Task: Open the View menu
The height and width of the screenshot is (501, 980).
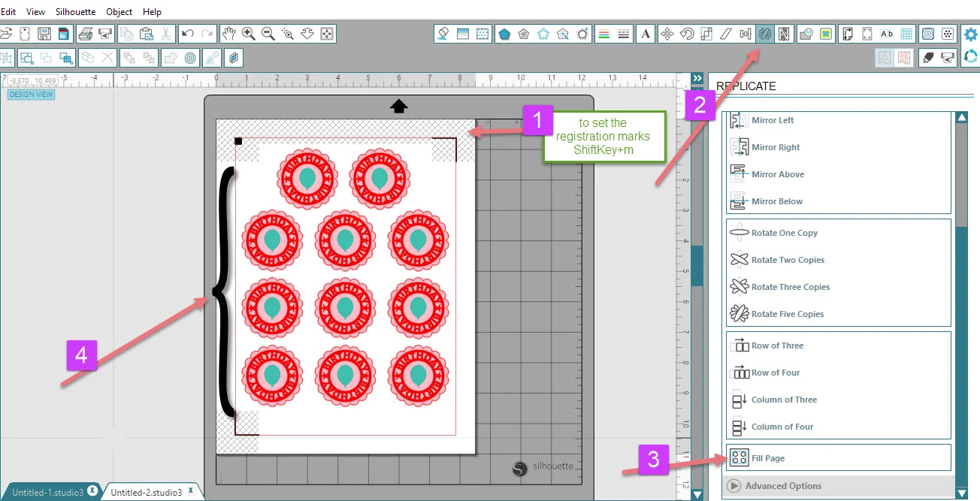Action: tap(35, 12)
